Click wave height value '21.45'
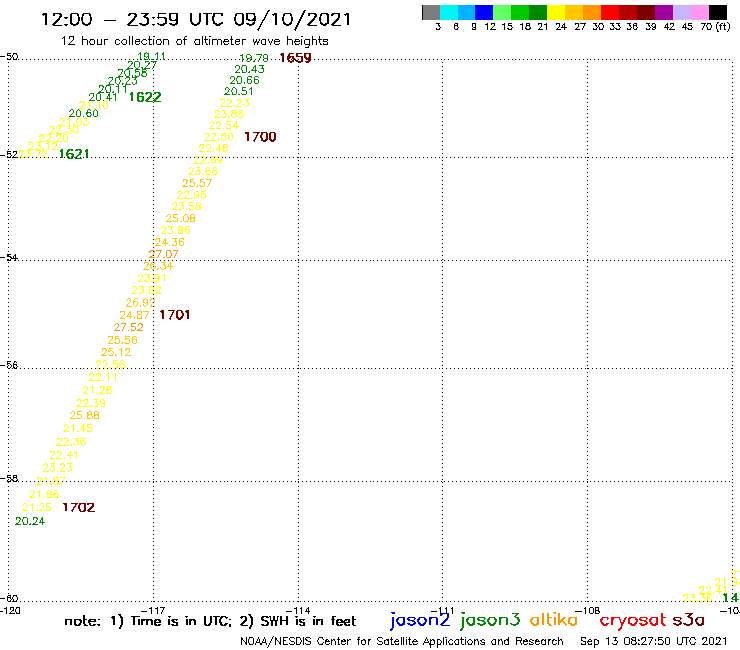Viewport: 740px width, 650px height. (78, 429)
